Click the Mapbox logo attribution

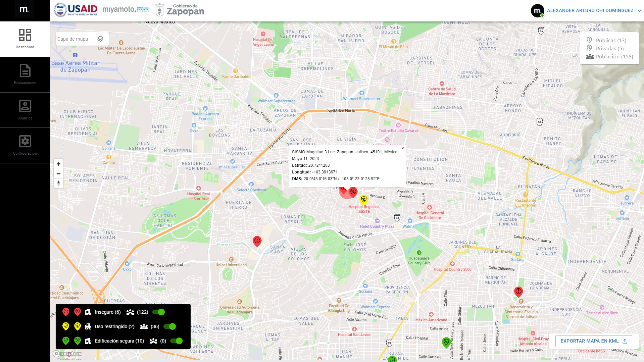[x=67, y=354]
